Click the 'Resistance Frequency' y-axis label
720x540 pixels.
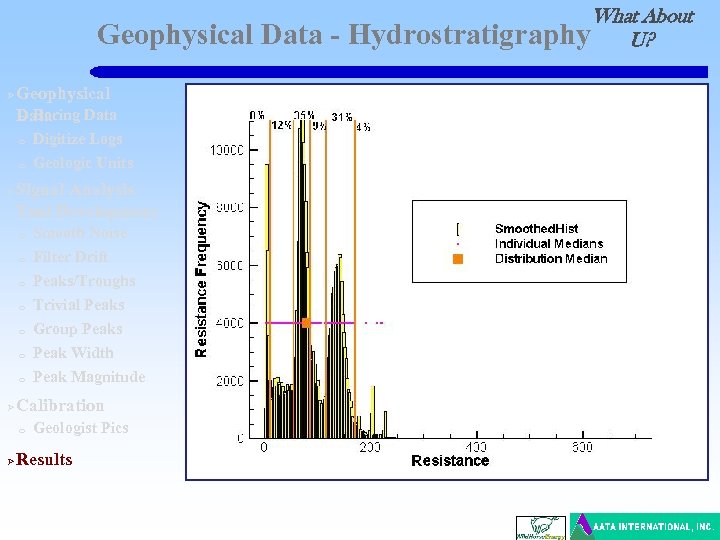pos(201,279)
